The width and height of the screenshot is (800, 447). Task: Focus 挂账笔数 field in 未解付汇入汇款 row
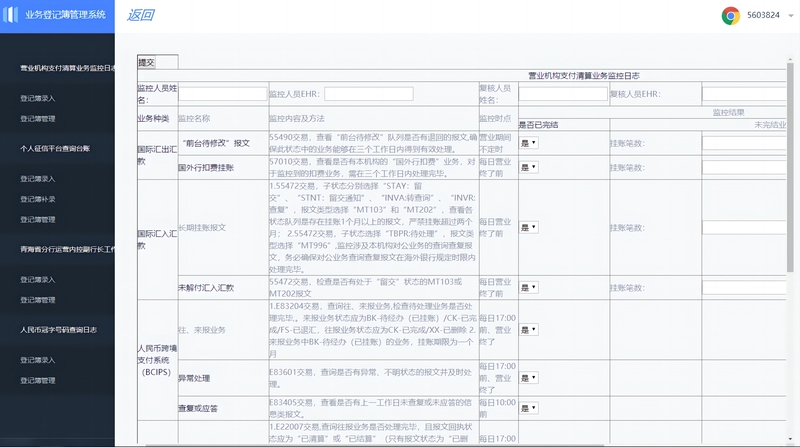pyautogui.click(x=744, y=288)
